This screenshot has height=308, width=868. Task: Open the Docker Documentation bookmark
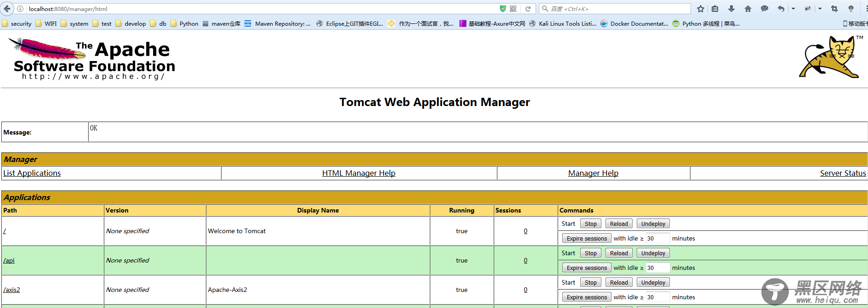click(x=634, y=23)
